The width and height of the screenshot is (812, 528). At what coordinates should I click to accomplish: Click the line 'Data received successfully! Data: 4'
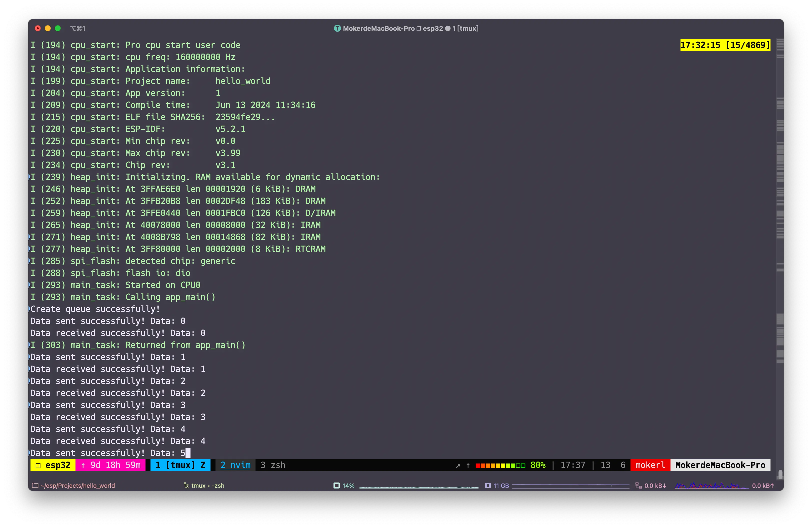(118, 441)
